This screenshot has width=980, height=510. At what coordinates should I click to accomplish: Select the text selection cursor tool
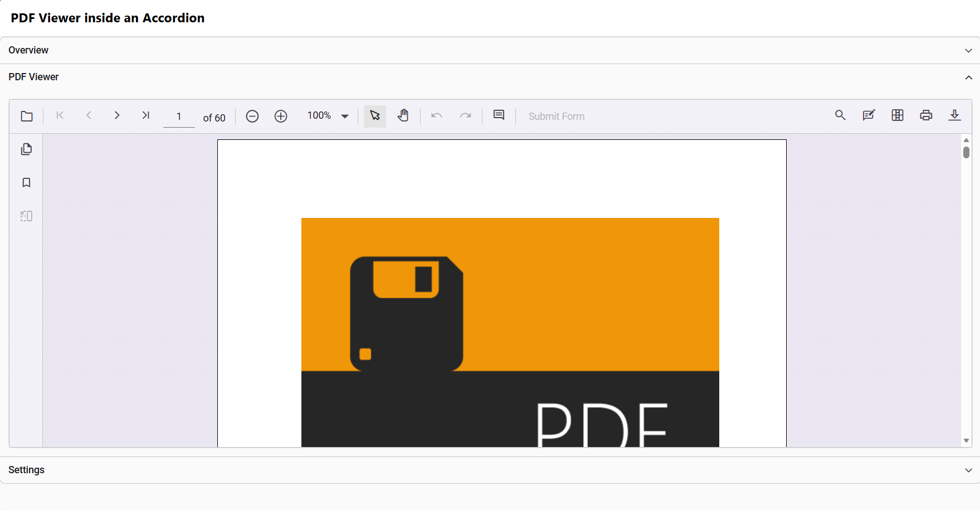pyautogui.click(x=375, y=116)
